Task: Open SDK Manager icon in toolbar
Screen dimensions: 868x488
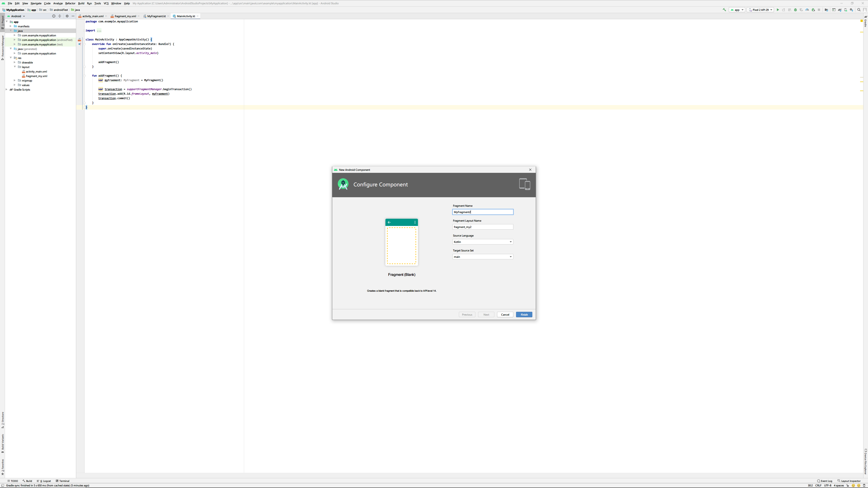Action: 851,10
